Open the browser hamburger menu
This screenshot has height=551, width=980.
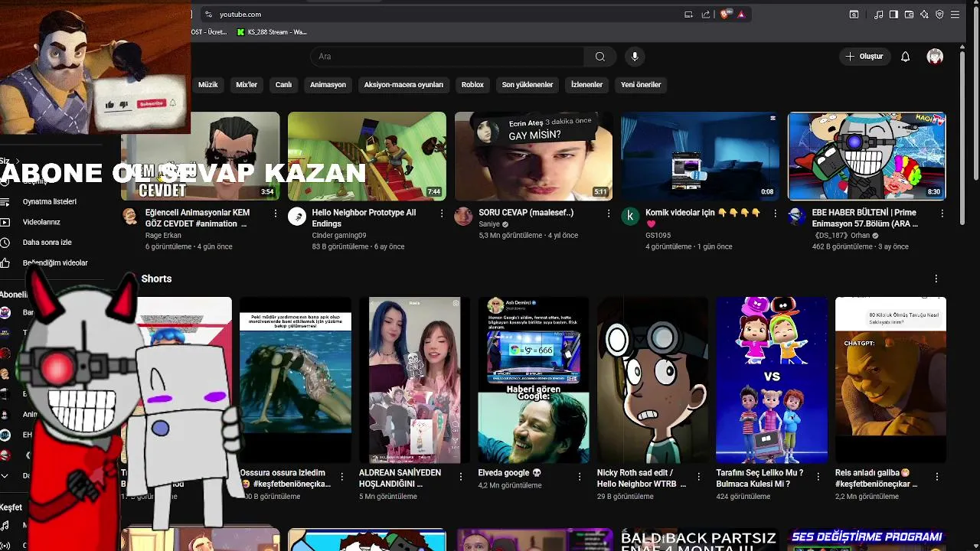pos(955,15)
